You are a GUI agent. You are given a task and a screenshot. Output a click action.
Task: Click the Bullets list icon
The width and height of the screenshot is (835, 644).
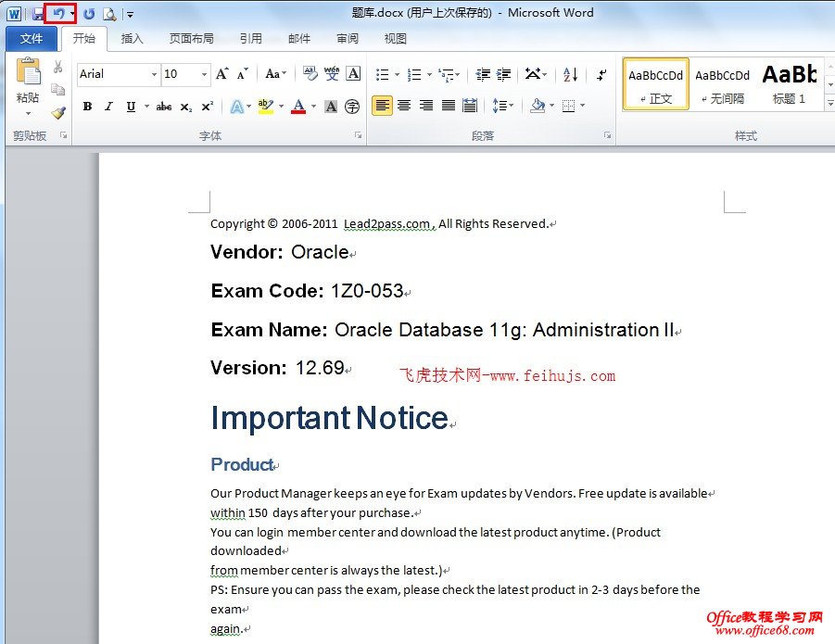coord(383,74)
